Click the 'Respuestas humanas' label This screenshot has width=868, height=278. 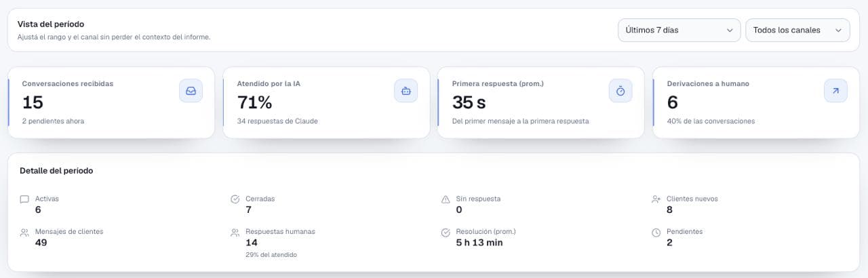pyautogui.click(x=280, y=231)
